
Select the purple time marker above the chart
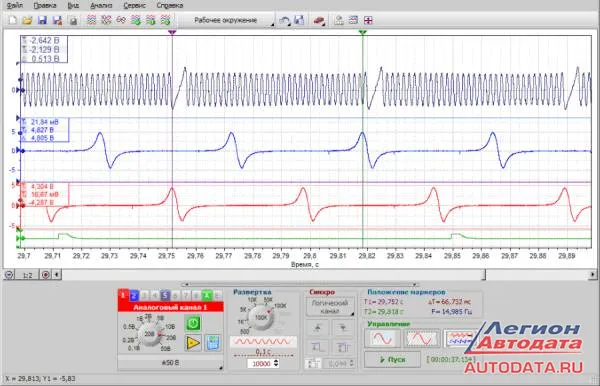tap(172, 33)
